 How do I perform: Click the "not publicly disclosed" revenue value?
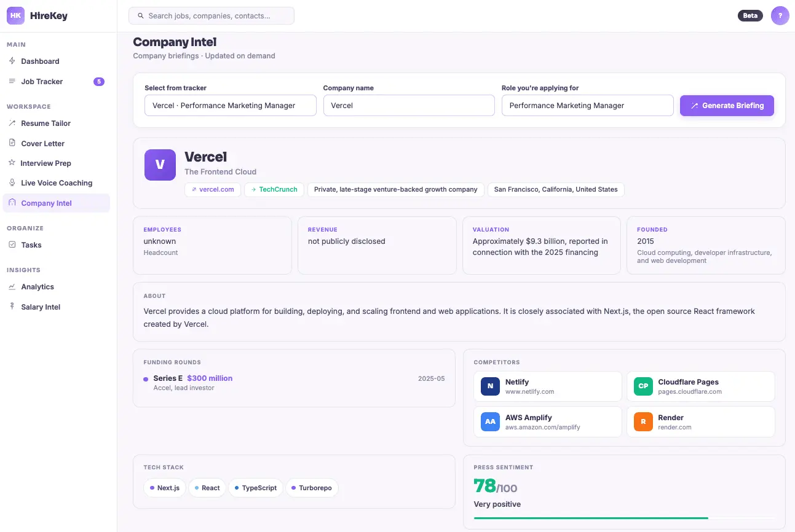346,241
